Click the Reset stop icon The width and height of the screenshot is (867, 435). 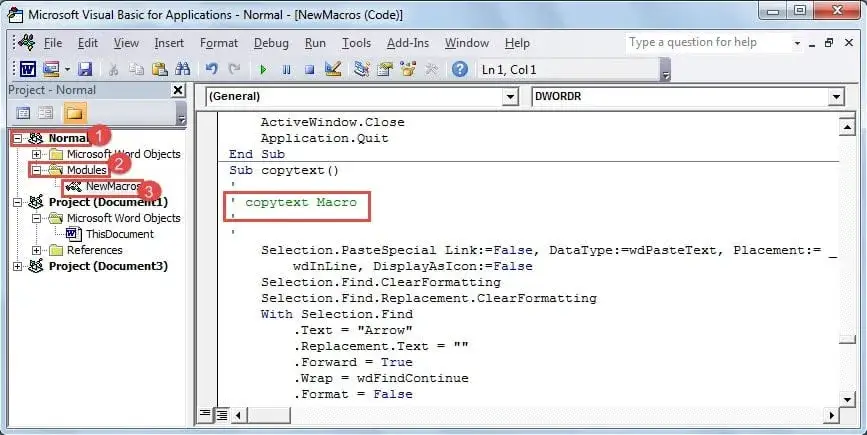[309, 69]
